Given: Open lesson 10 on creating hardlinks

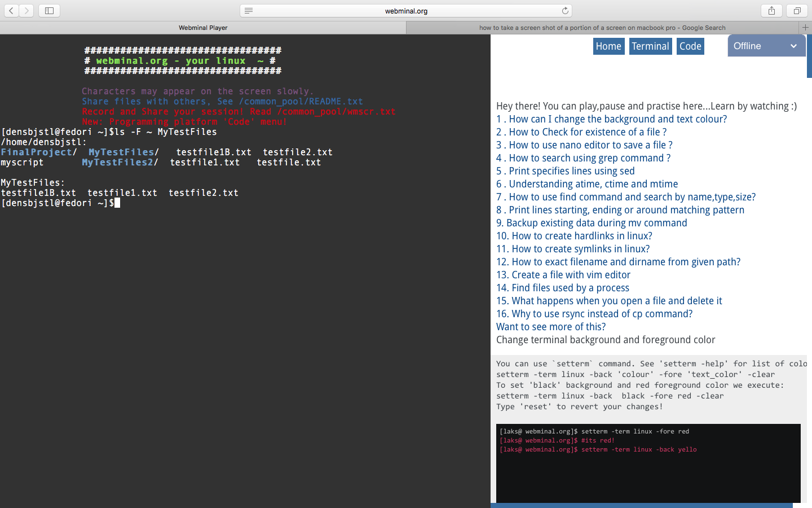Looking at the screenshot, I should click(574, 236).
